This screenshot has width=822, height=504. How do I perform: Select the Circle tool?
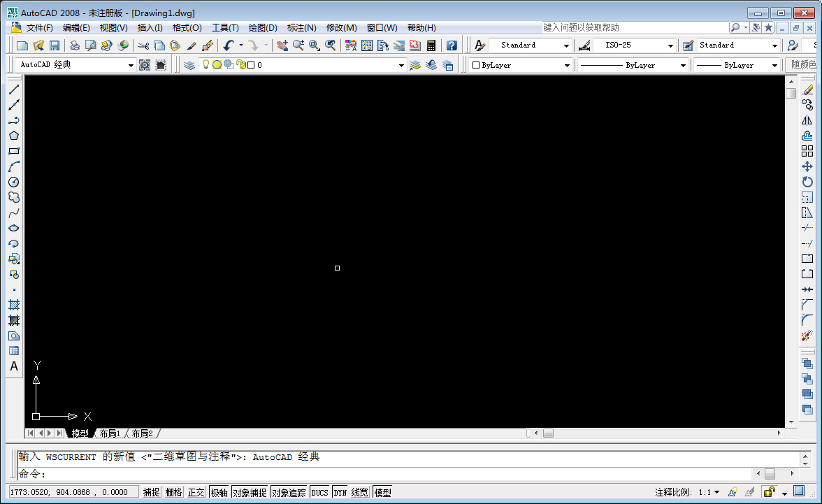point(14,182)
